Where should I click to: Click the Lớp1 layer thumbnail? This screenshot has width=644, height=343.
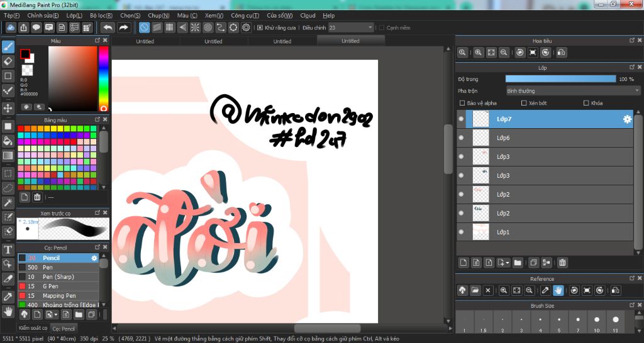point(481,232)
